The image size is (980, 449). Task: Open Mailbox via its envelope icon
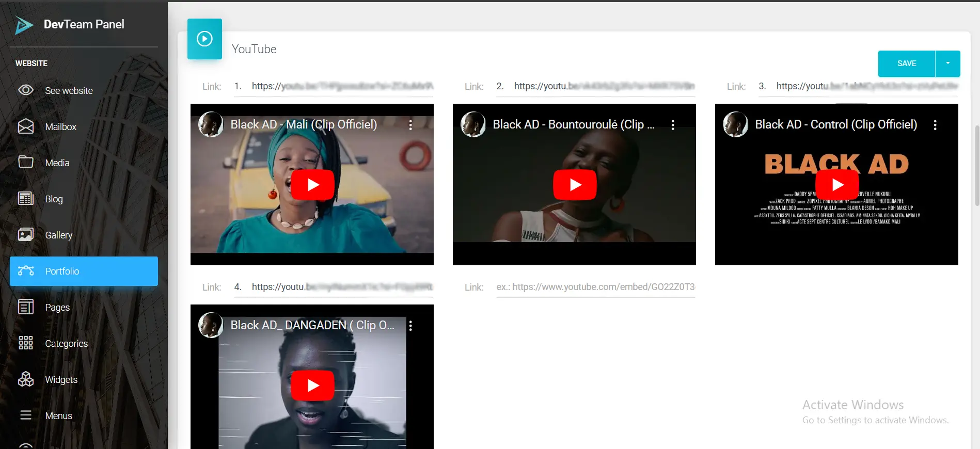(26, 126)
